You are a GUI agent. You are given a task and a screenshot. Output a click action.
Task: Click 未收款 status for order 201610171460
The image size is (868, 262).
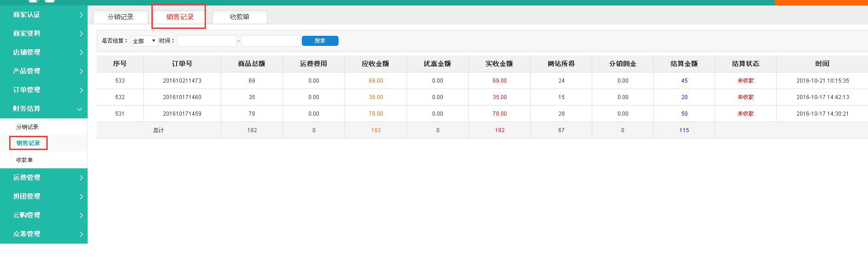point(746,97)
